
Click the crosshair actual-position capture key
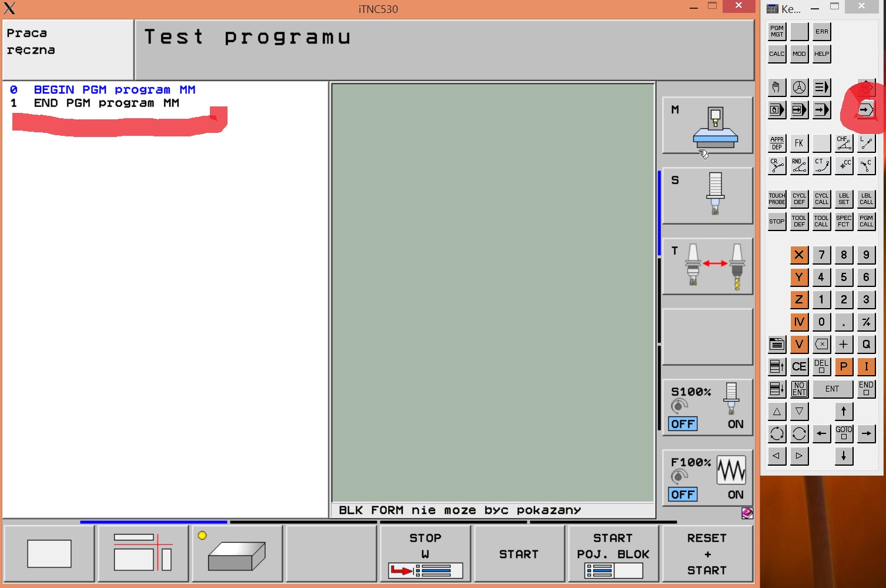coord(844,344)
